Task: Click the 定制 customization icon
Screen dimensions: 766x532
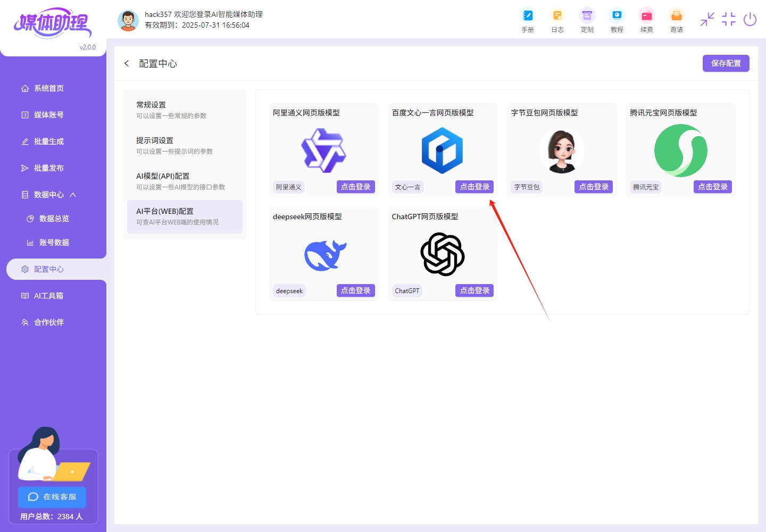Action: point(587,20)
